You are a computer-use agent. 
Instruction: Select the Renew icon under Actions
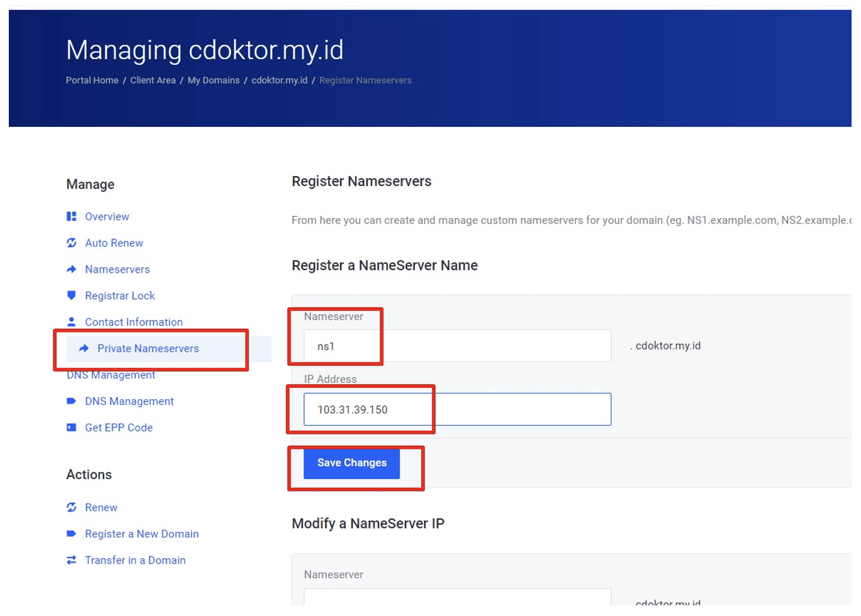click(72, 507)
